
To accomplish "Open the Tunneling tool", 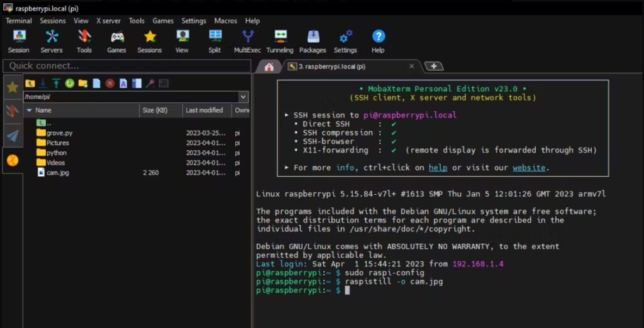I will [x=280, y=41].
